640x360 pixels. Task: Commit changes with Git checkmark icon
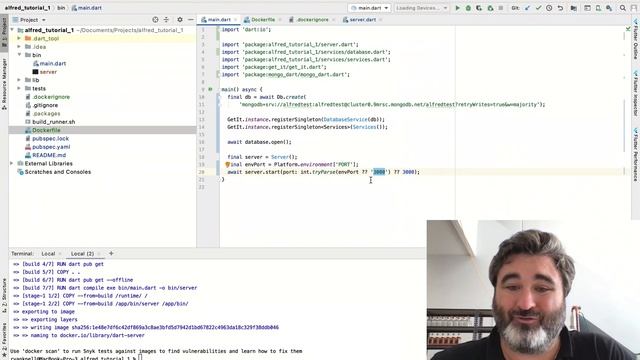click(x=538, y=8)
